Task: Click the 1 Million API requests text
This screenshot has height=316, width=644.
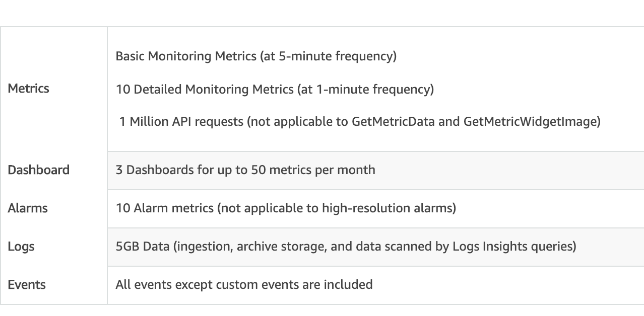Action: pyautogui.click(x=181, y=122)
